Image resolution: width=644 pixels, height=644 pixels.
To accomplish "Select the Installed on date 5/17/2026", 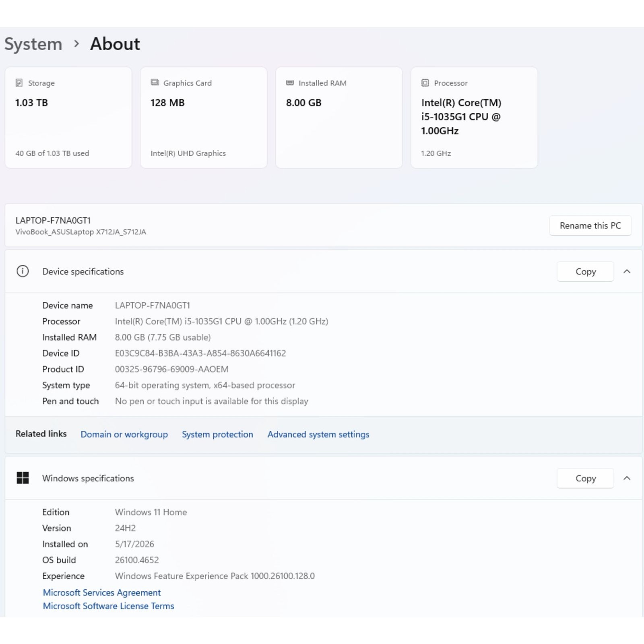I will 134,544.
